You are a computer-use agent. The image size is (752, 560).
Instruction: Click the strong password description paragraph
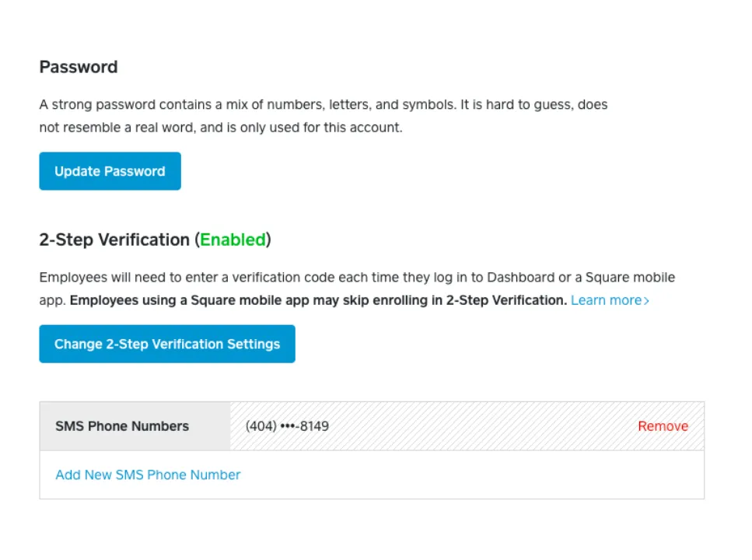coord(323,116)
